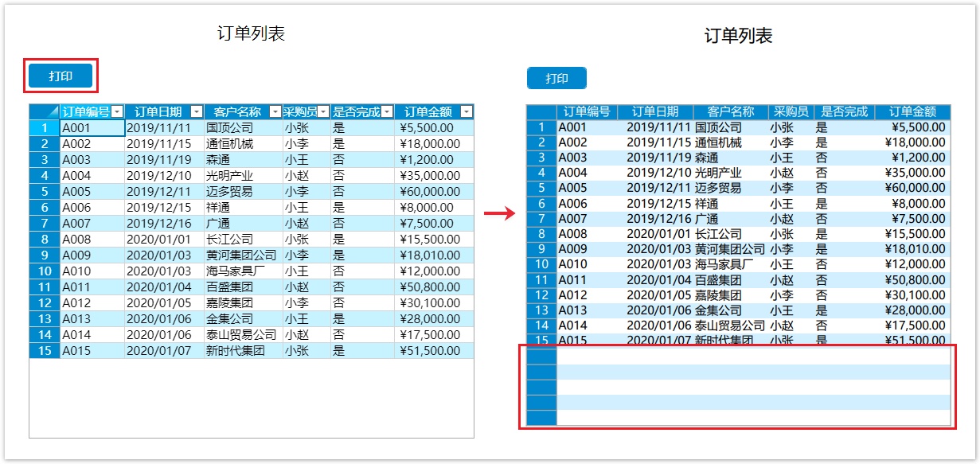Select row header 1 in the left table
Image resolution: width=980 pixels, height=464 pixels.
pos(45,128)
